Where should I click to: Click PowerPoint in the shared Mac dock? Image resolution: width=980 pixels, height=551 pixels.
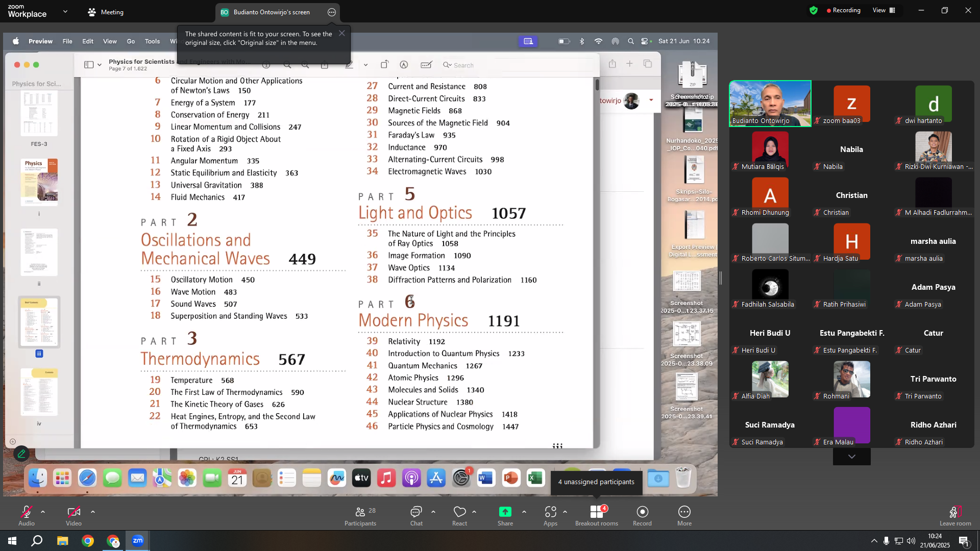(511, 478)
